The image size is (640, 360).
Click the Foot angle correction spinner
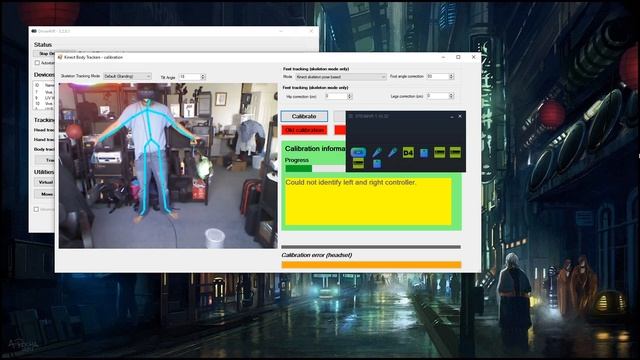tap(451, 77)
